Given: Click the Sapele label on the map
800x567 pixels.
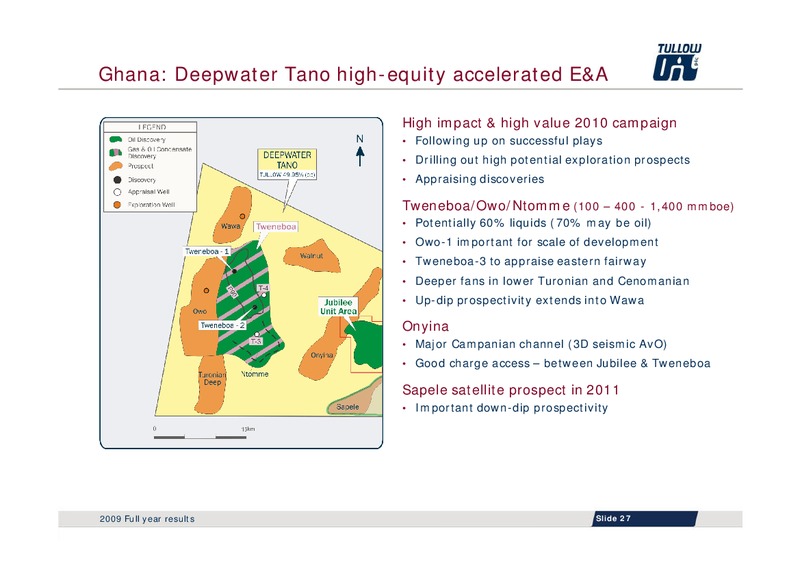Looking at the screenshot, I should click(347, 407).
